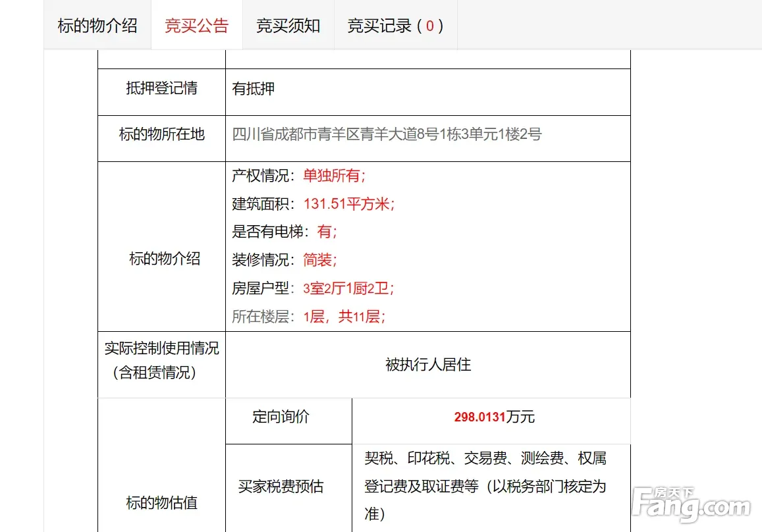Screen dimensions: 762x532
Task: Click the 建筑面积 131.51平方米 line
Action: tap(313, 204)
